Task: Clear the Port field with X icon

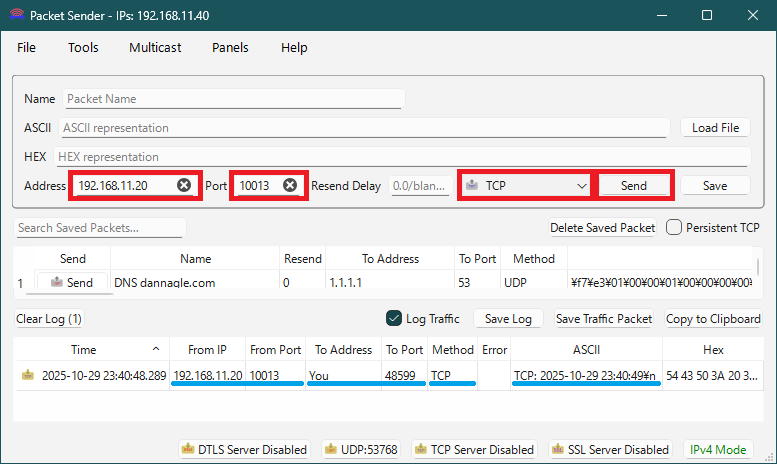Action: (x=290, y=185)
